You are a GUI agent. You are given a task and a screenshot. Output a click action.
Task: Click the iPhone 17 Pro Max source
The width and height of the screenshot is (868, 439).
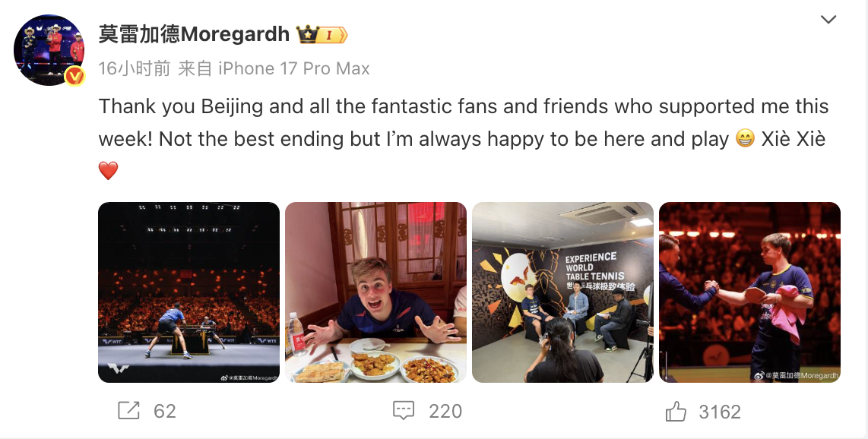294,68
